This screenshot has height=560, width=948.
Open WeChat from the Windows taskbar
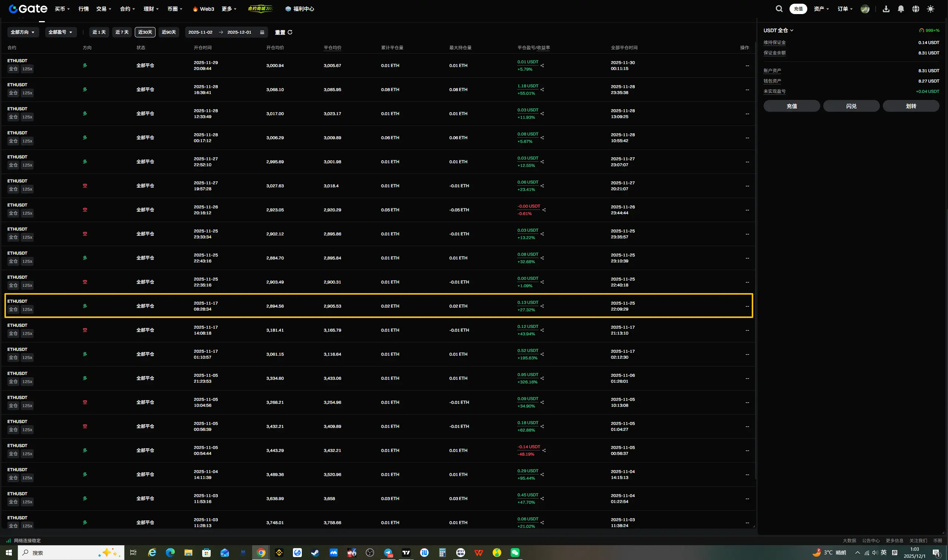pos(515,553)
